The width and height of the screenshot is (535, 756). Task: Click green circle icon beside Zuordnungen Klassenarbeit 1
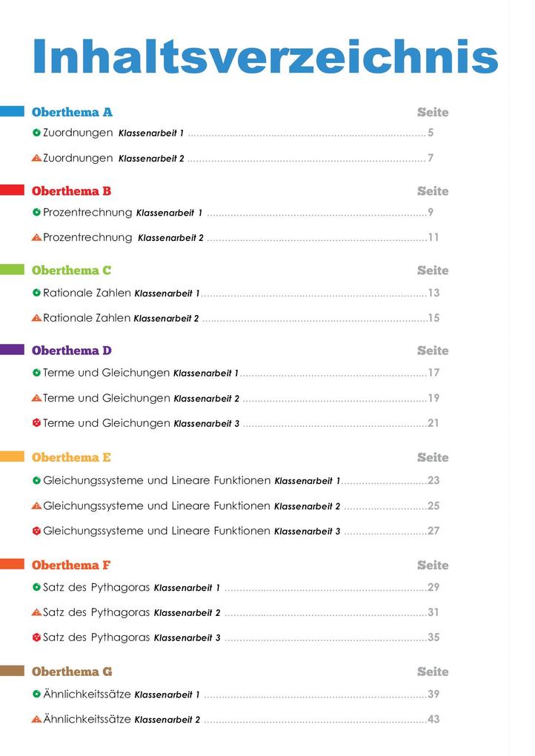click(x=36, y=133)
